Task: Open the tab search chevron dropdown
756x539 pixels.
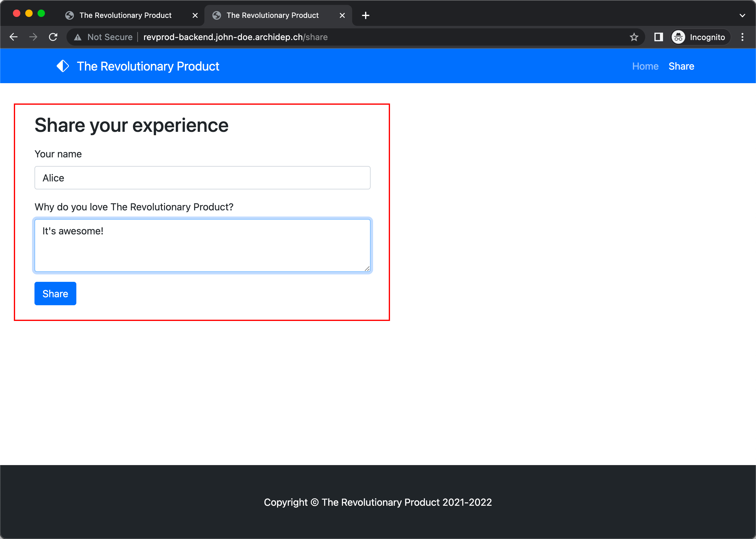Action: (x=742, y=15)
